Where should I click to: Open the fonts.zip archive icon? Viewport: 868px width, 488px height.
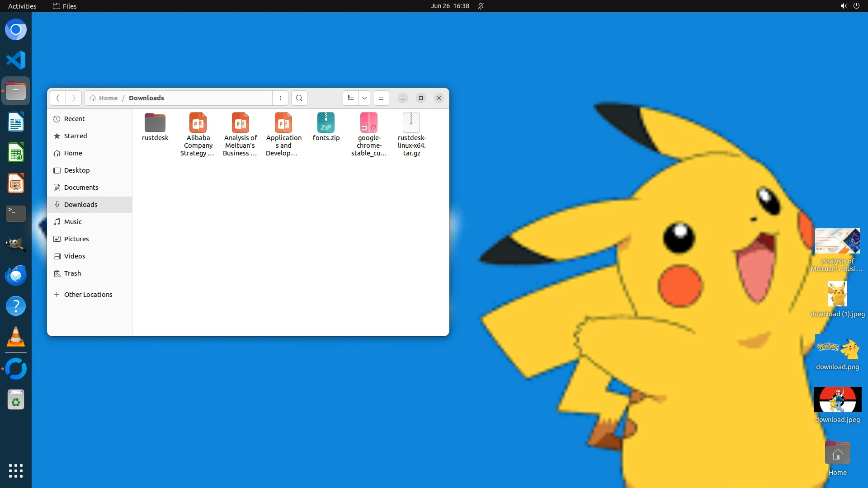pyautogui.click(x=326, y=123)
